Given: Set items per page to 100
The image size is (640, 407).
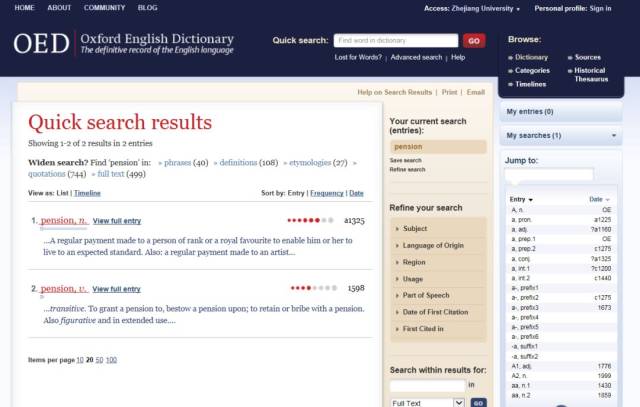Looking at the screenshot, I should 111,360.
